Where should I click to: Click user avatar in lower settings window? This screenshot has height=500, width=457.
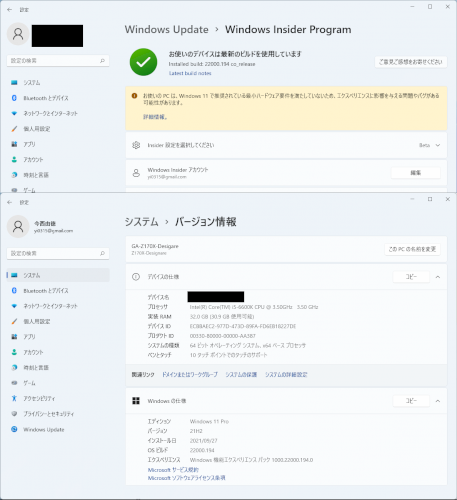coord(18,227)
